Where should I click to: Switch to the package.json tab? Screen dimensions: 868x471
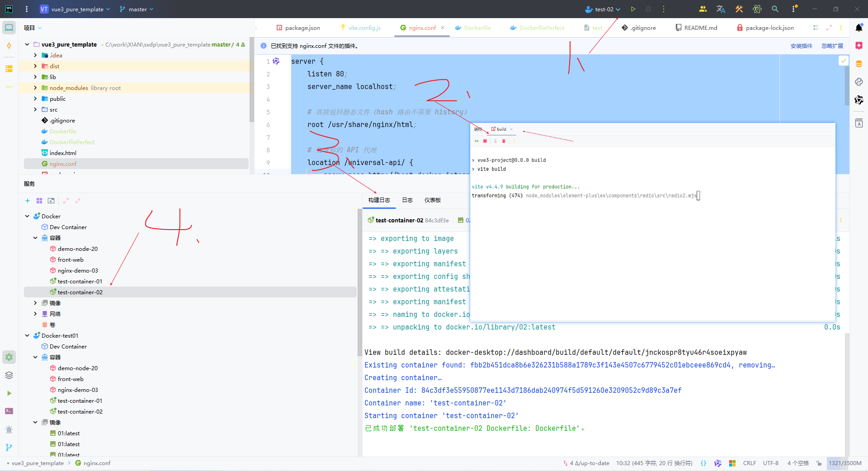(298, 28)
